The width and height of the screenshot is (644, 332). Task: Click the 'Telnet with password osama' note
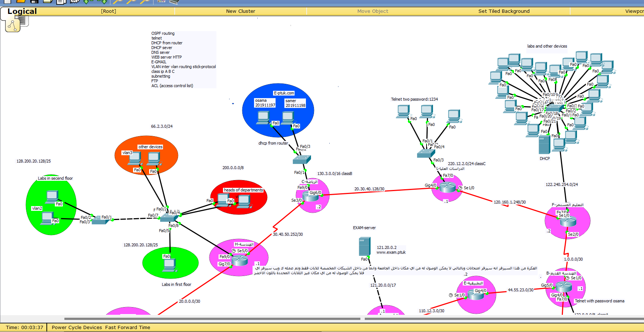point(599,301)
